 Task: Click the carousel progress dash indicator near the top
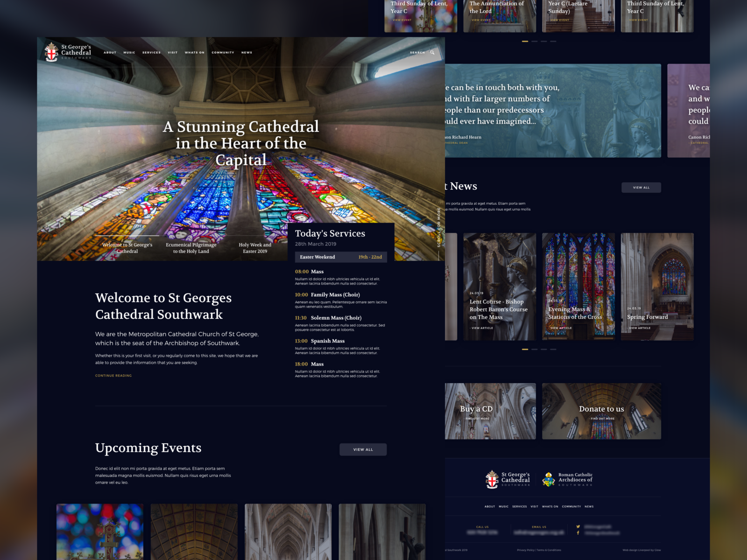525,42
